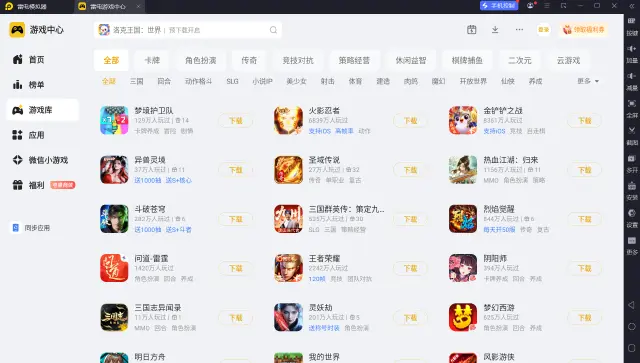This screenshot has height=363, width=640.
Task: Click the 游戏中心 logo icon
Action: [17, 30]
